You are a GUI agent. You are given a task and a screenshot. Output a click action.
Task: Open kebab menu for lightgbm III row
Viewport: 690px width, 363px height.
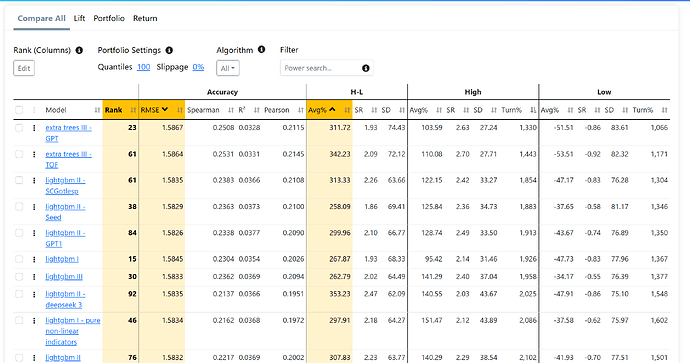tap(34, 277)
